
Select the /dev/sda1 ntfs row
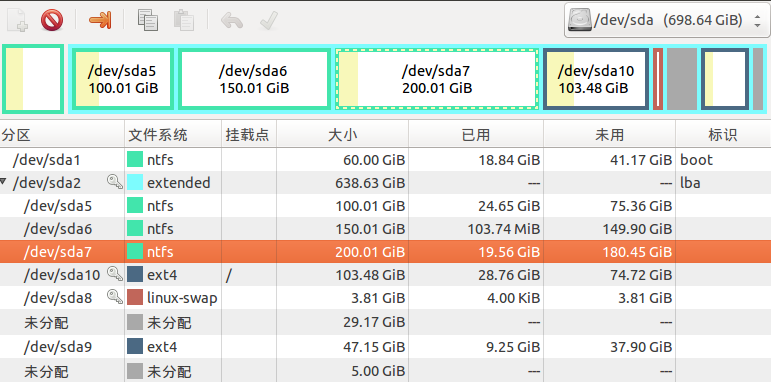tap(386, 160)
